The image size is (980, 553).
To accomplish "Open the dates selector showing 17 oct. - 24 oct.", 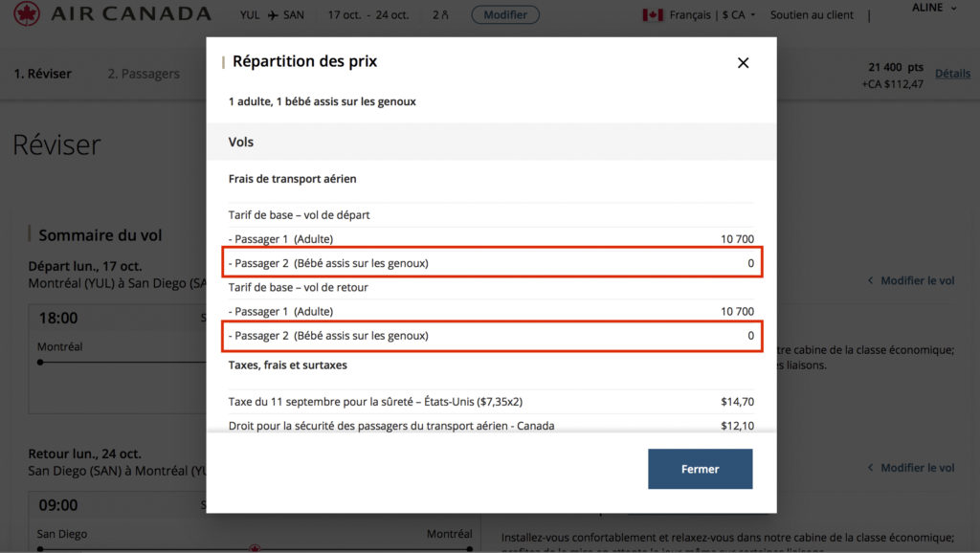I will click(370, 15).
